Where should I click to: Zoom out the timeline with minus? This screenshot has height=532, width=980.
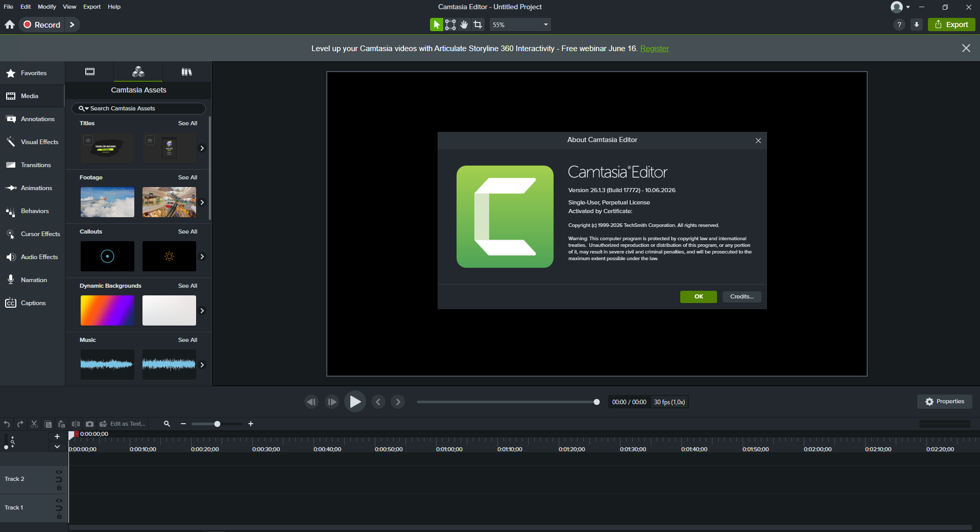(x=183, y=424)
